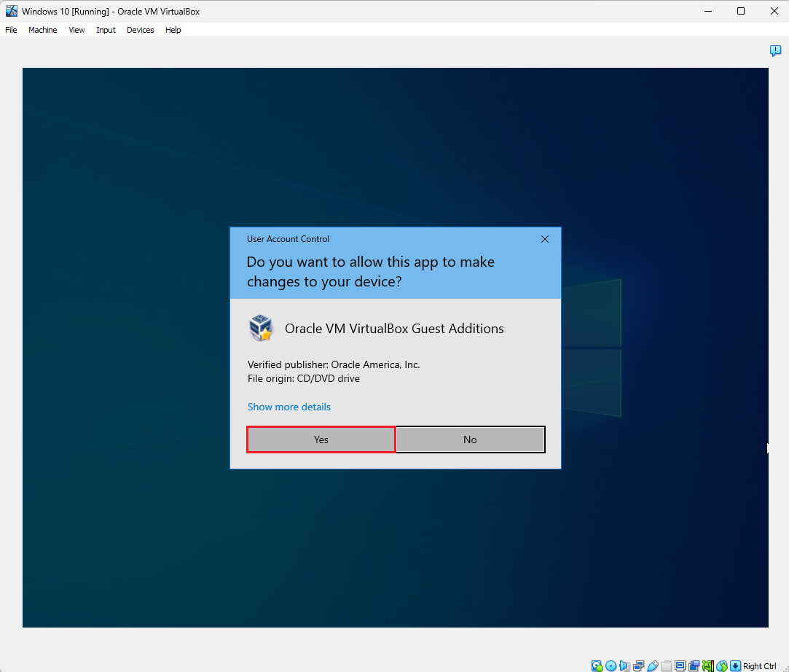789x672 pixels.
Task: Click the optical disk status icon
Action: (x=611, y=666)
